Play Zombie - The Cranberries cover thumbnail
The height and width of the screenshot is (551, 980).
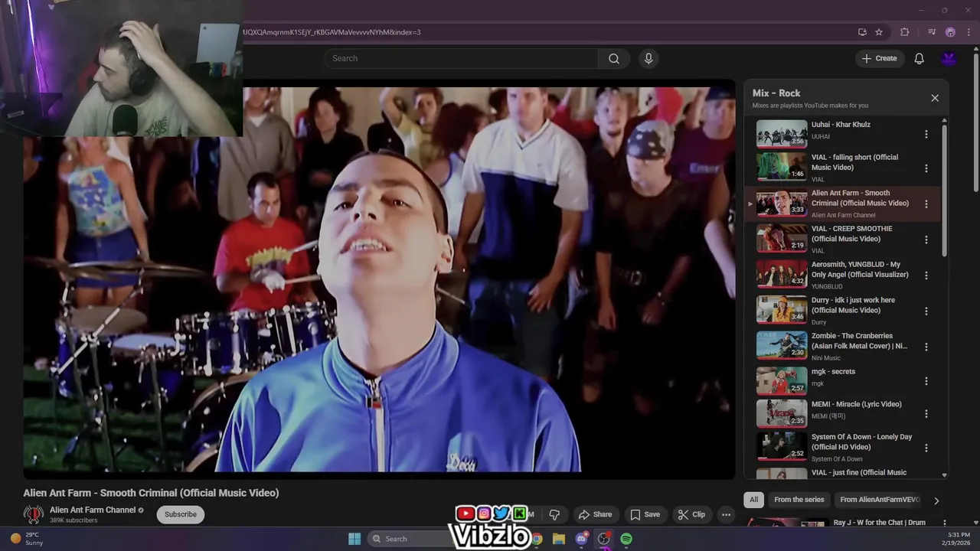[782, 345]
